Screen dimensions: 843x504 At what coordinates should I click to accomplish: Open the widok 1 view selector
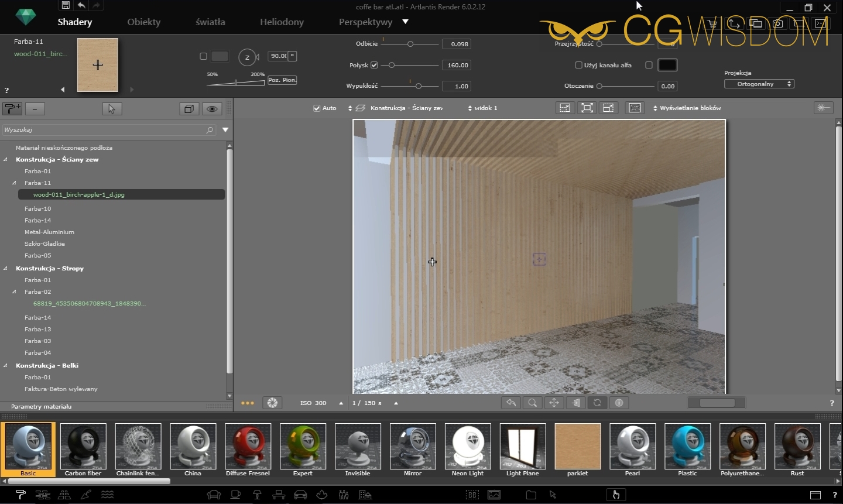(x=482, y=108)
